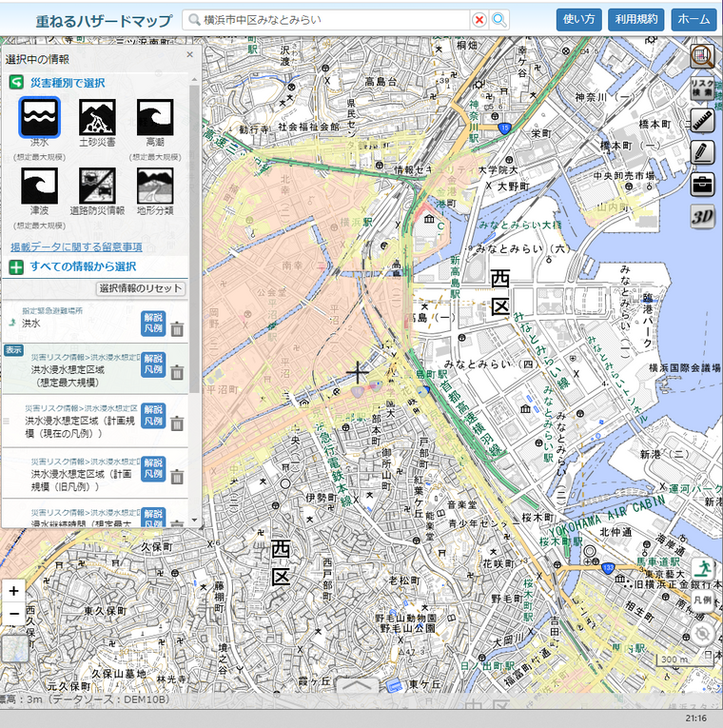Select the pencil drawing tool
The image size is (723, 728).
[x=702, y=153]
